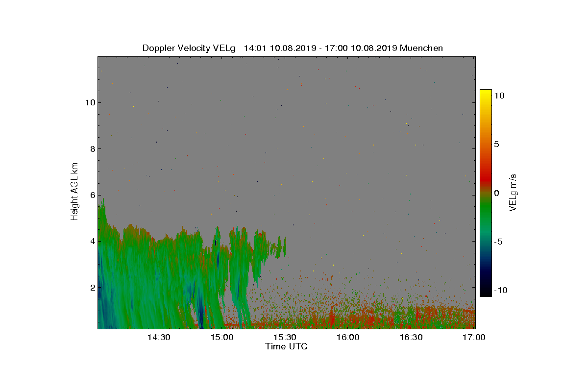Viewport: 588px width, 392px height.
Task: Click the 15:00 time tick label
Action: [222, 337]
